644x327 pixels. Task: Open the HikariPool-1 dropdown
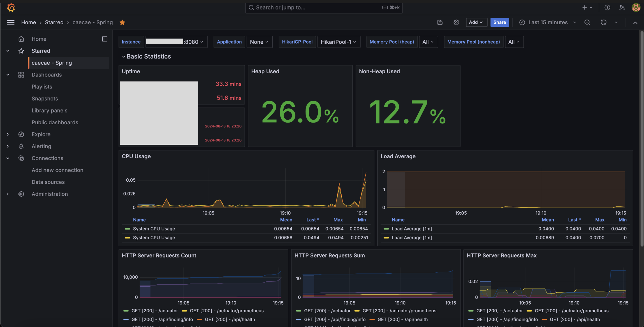pyautogui.click(x=339, y=42)
